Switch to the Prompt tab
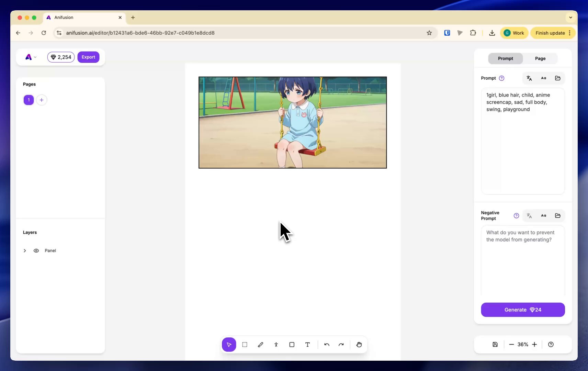The image size is (588, 371). (x=506, y=59)
